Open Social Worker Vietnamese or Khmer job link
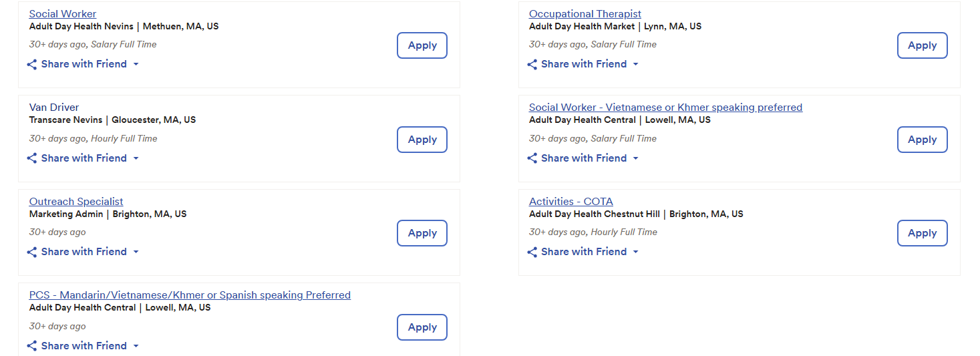 [x=665, y=108]
